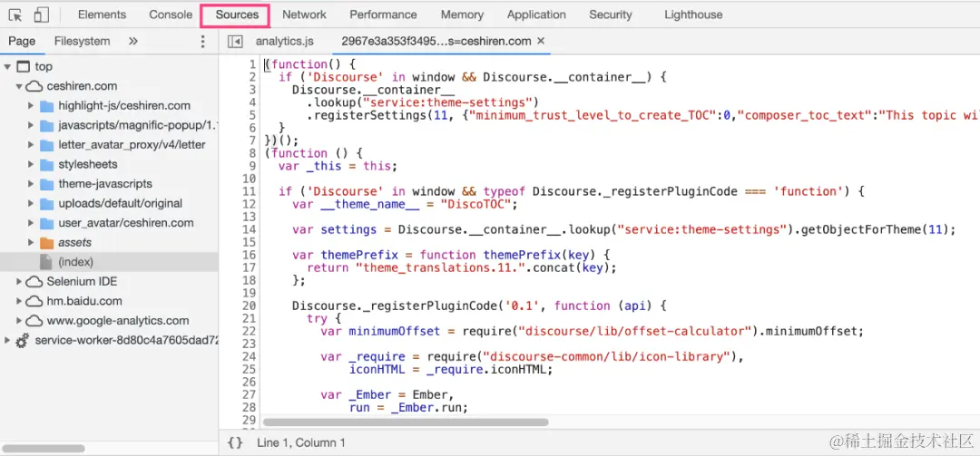980x456 pixels.
Task: Collapse the ceshiren.com domain node
Action: click(19, 86)
